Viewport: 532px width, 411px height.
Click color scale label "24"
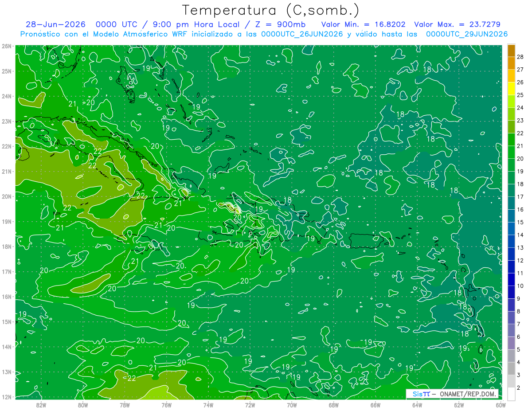click(520, 108)
